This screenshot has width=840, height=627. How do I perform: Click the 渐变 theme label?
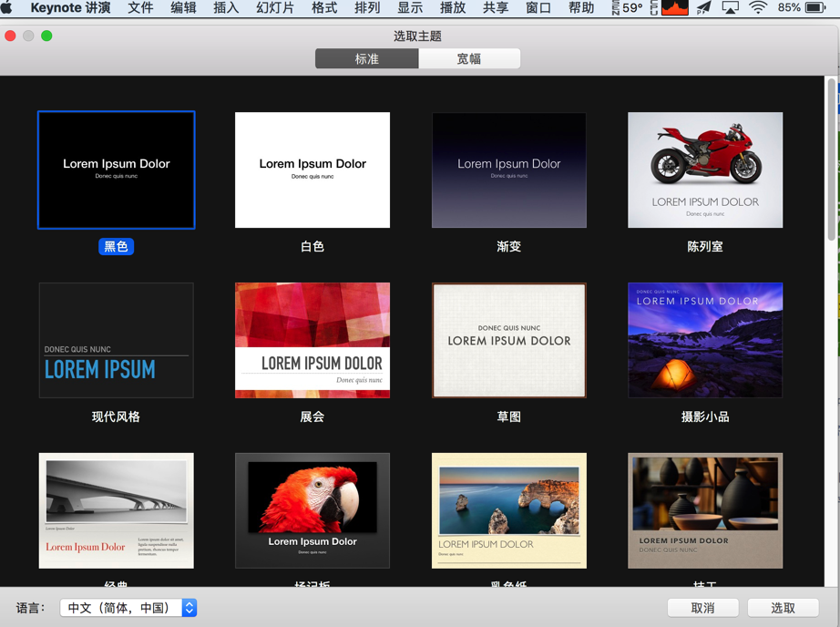[509, 246]
